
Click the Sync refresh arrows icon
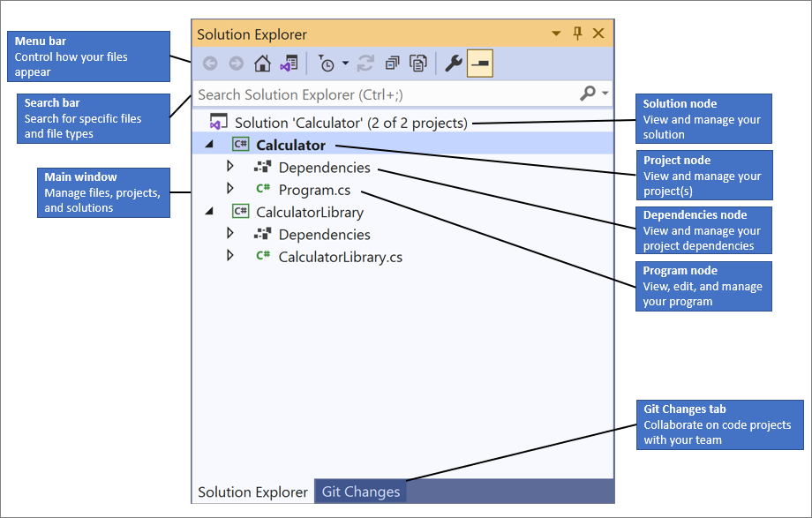click(x=365, y=64)
